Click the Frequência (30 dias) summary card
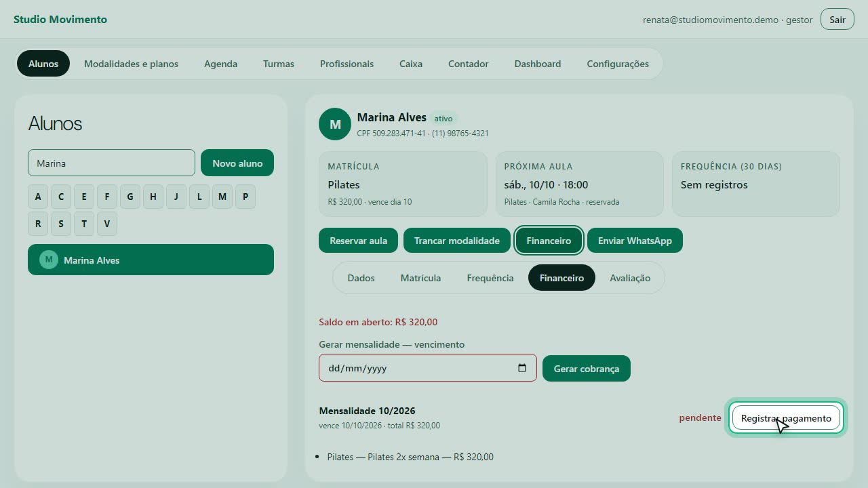 755,184
